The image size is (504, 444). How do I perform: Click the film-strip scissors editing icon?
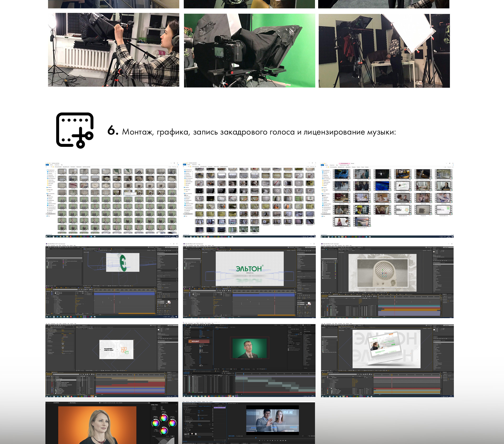[75, 130]
